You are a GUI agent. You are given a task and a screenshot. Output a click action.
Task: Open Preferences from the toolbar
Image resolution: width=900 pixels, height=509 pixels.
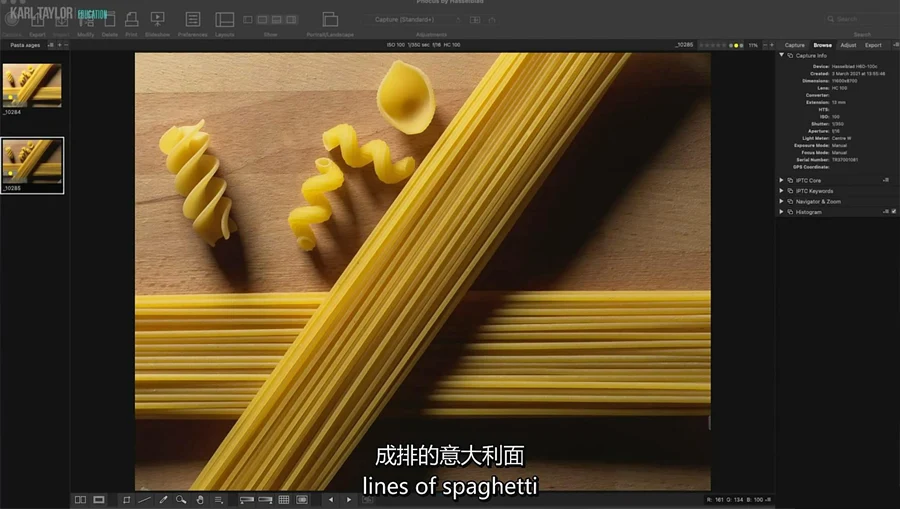[193, 21]
